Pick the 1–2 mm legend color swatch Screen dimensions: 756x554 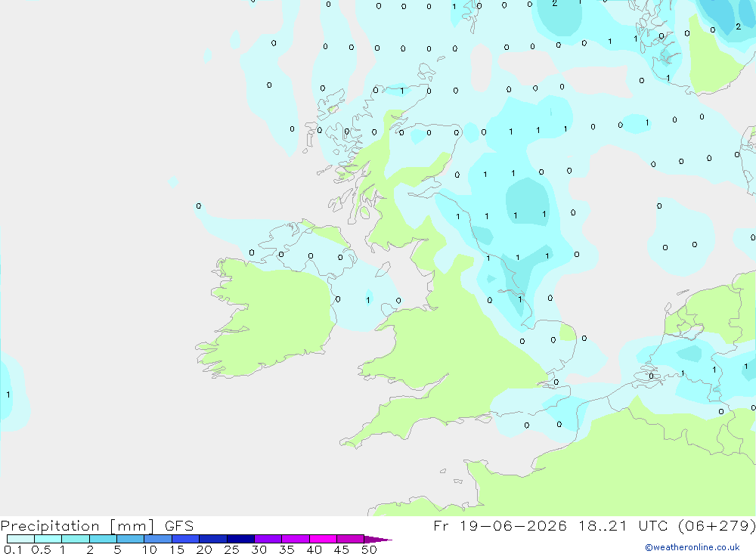click(x=76, y=539)
